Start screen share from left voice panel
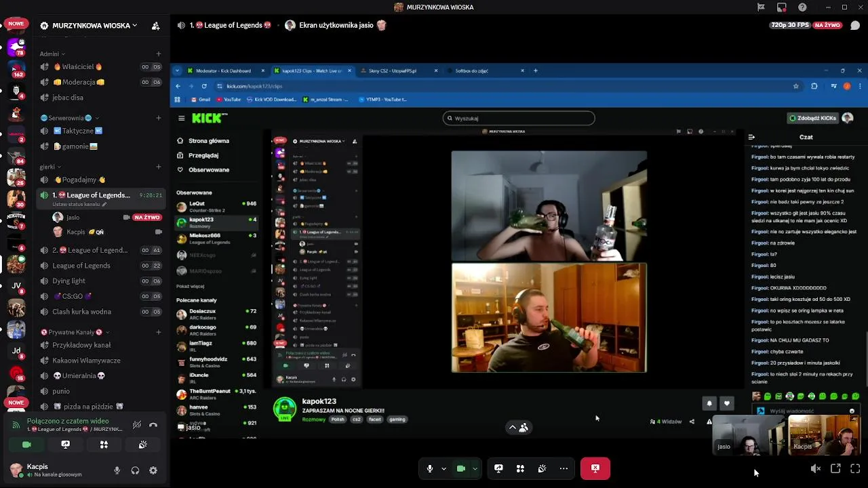This screenshot has height=488, width=868. [x=65, y=445]
